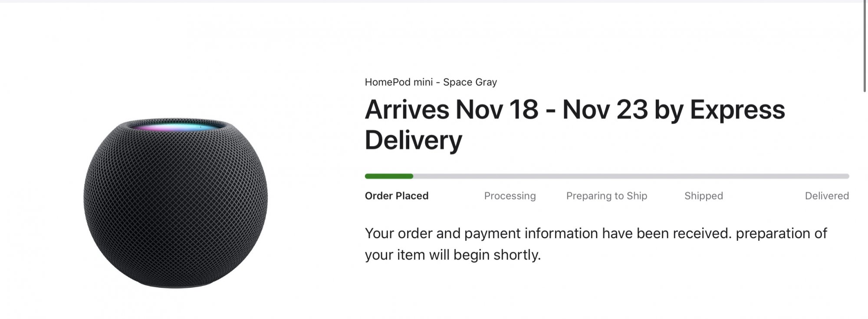
Task: Click "Space Gray" in the product name
Action: pos(470,82)
